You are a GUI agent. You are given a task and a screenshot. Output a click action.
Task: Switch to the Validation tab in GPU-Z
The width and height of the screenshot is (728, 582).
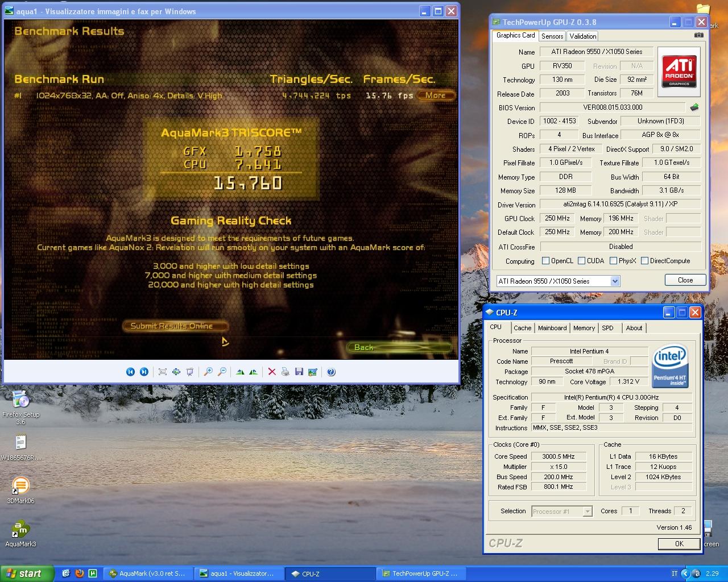pos(583,36)
